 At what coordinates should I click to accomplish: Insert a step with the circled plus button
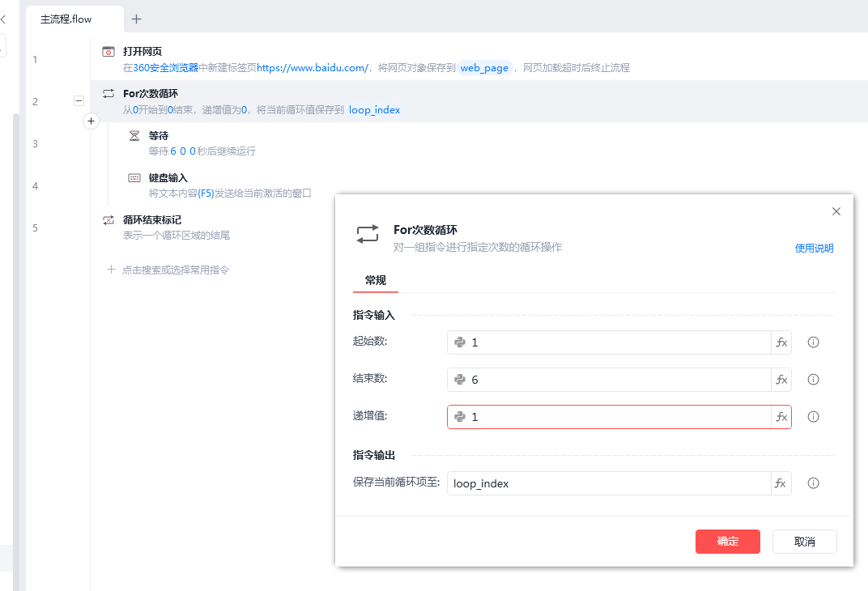(x=91, y=121)
